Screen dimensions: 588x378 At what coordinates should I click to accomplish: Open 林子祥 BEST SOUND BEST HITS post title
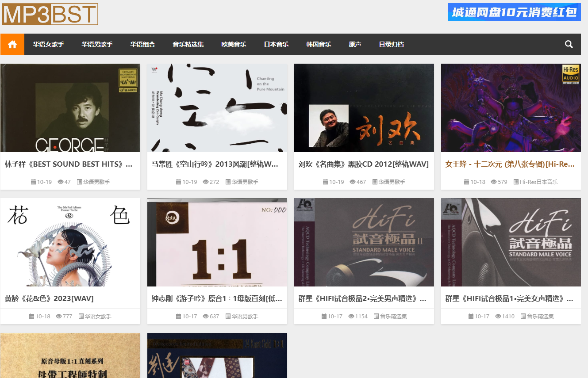coord(69,164)
